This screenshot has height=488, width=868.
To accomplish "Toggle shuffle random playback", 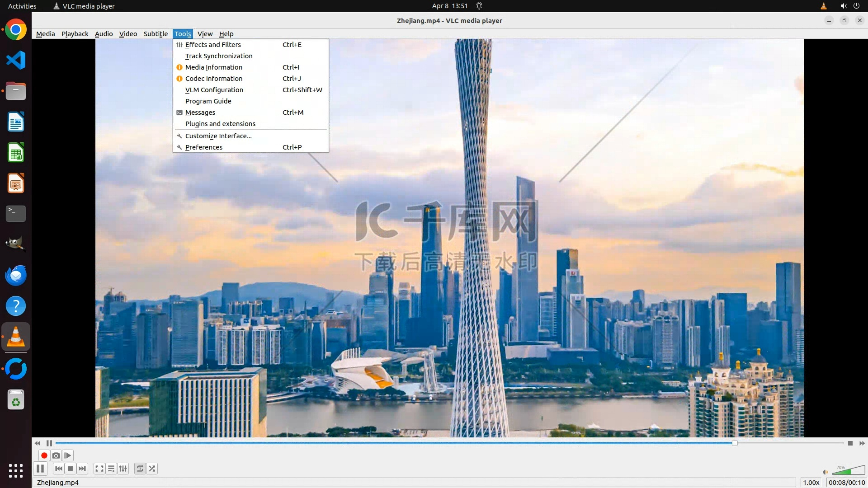I will [x=152, y=469].
